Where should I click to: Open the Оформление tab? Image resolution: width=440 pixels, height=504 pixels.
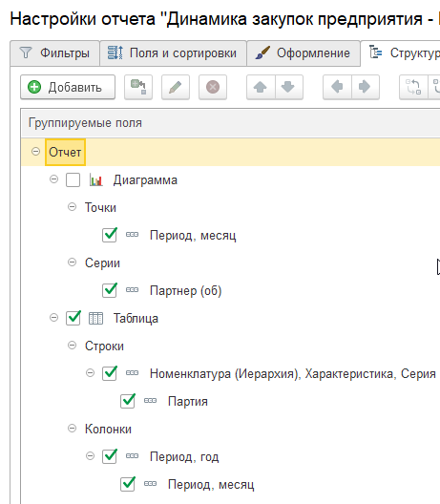(x=304, y=53)
